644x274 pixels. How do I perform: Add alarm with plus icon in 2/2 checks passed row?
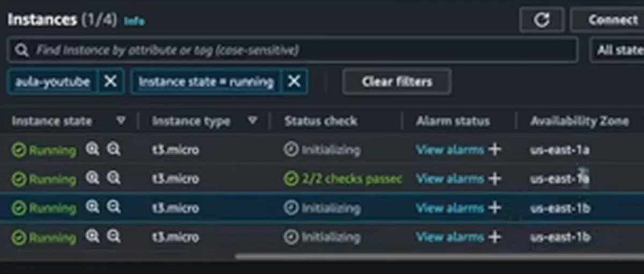(494, 179)
